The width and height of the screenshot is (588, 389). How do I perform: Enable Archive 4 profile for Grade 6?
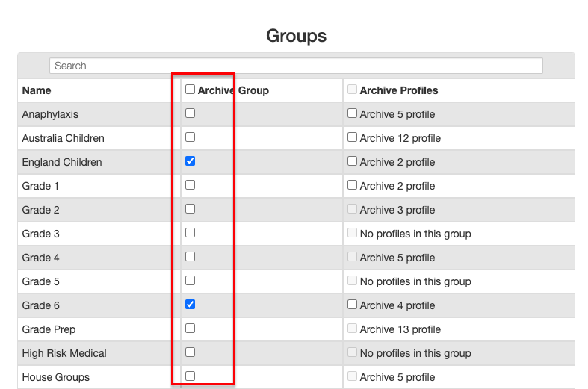353,305
